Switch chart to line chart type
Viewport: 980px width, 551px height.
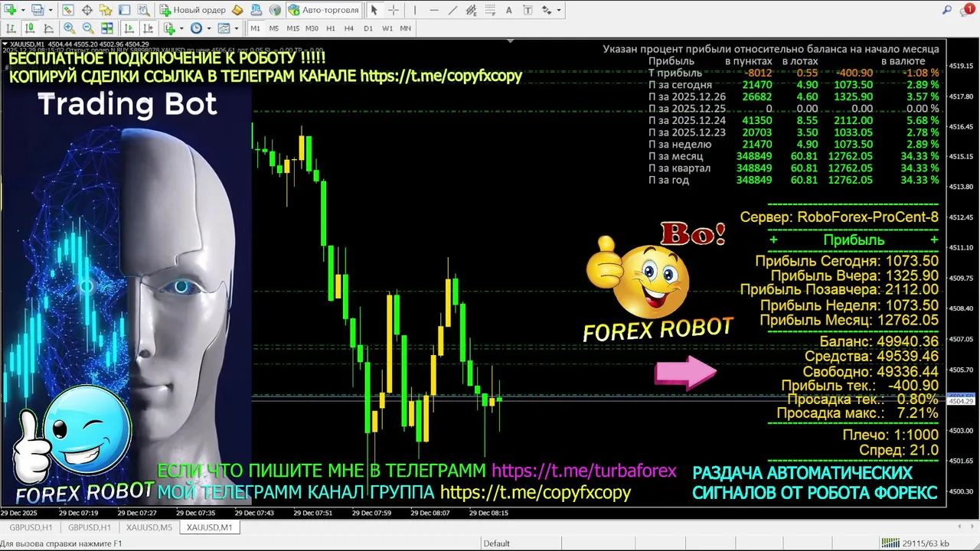pos(49,28)
